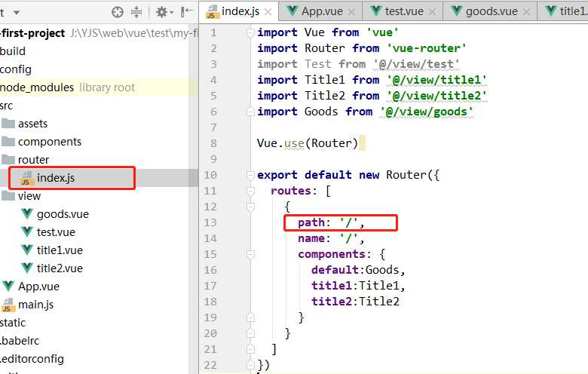Click title2:Title2 on line 18
Screen dimensions: 588x374
(355, 302)
